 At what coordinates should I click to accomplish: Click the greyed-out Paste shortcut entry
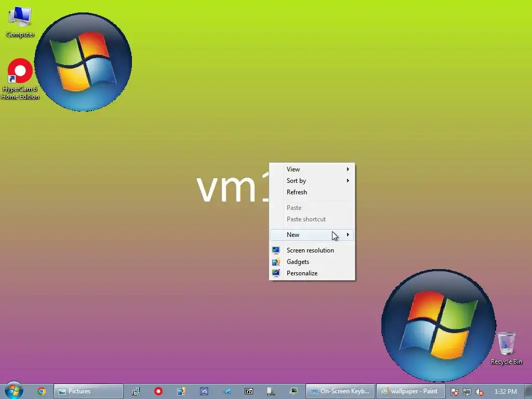[x=312, y=219]
